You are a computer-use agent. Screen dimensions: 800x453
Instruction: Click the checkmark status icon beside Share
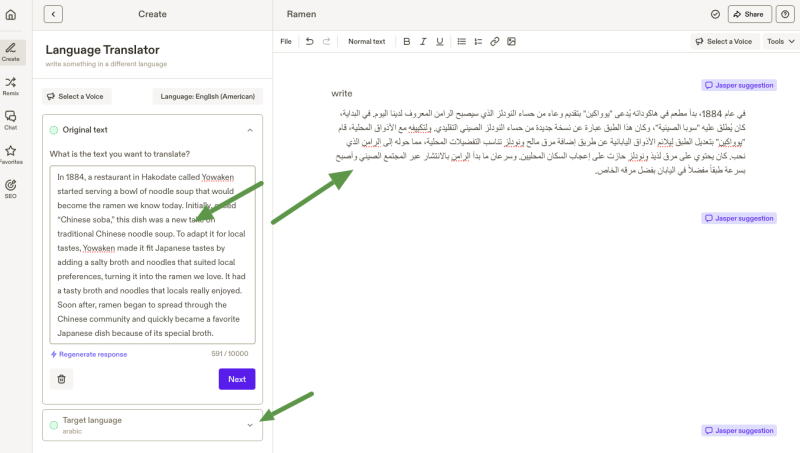[715, 14]
